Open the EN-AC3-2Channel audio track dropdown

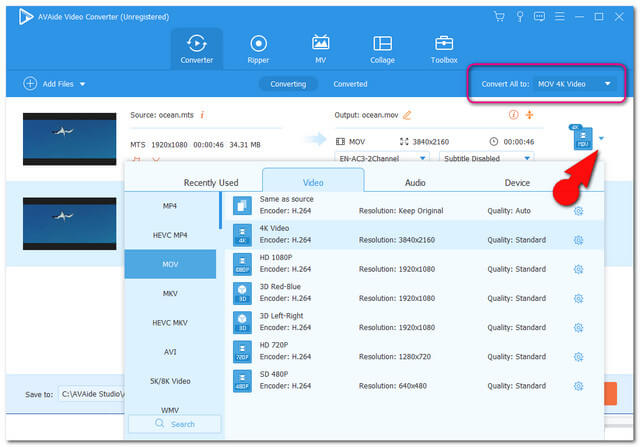(x=382, y=158)
